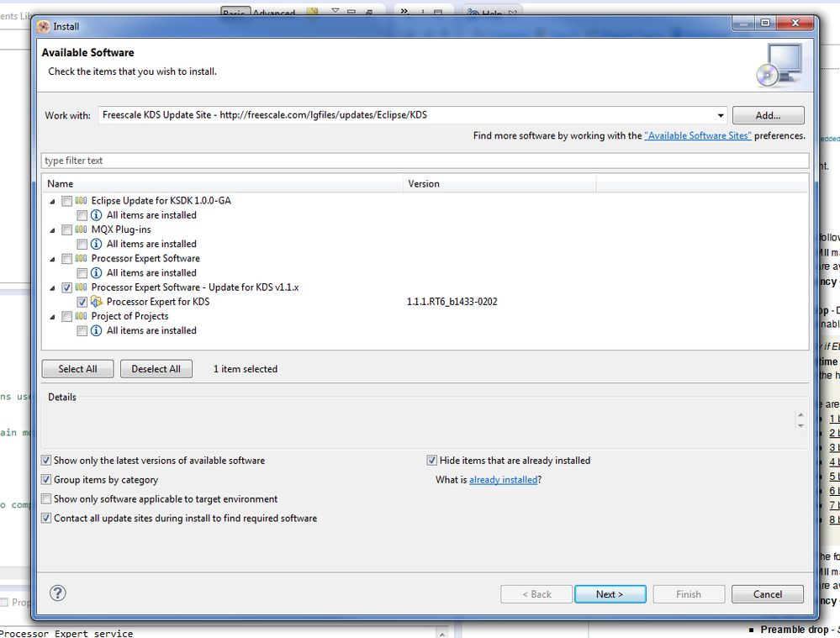Cancel the Install dialog
Viewport: 840px width, 638px height.
[767, 594]
